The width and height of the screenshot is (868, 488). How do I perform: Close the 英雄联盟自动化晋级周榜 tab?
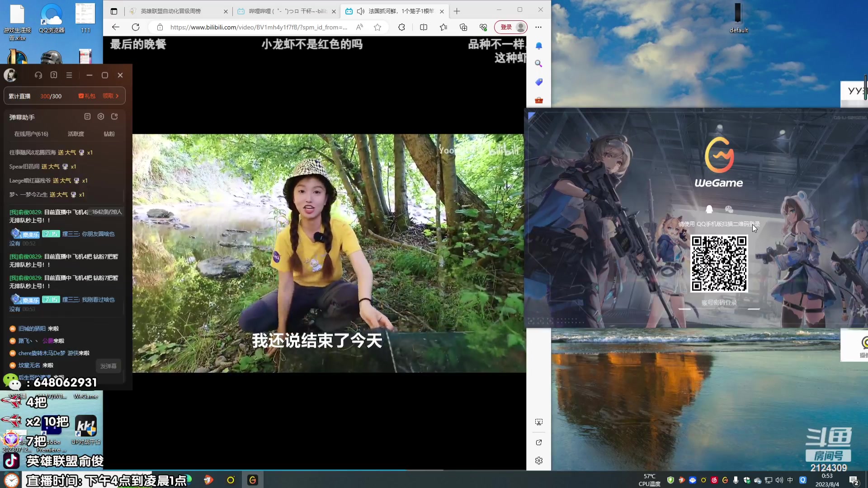[x=226, y=11]
